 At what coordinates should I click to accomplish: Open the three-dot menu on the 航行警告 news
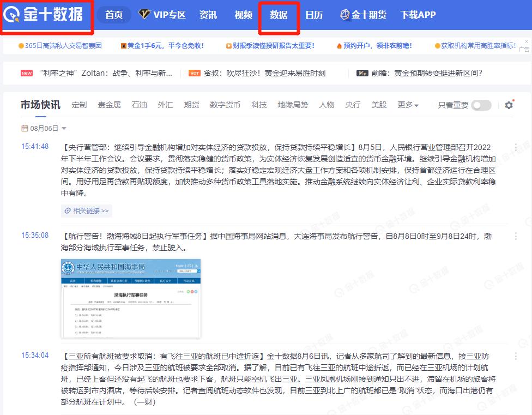(x=516, y=236)
